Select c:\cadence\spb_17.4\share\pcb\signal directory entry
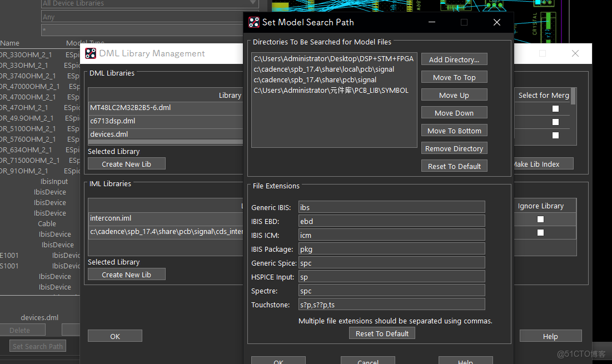This screenshot has height=364, width=612. pyautogui.click(x=315, y=79)
